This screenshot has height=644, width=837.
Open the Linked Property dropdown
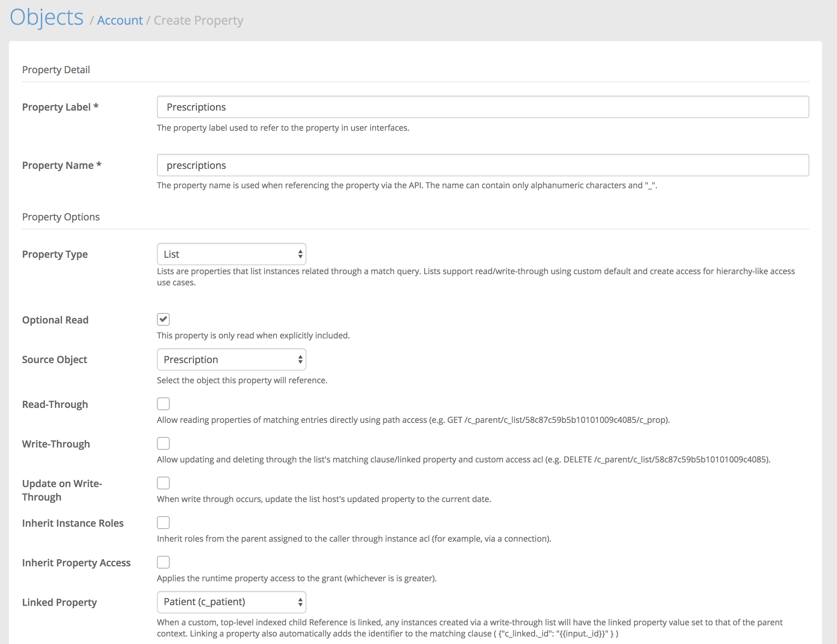point(231,602)
